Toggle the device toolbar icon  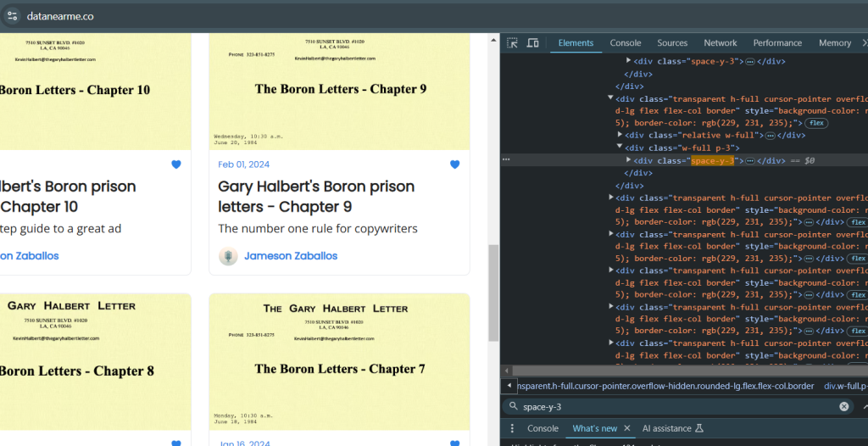[533, 43]
